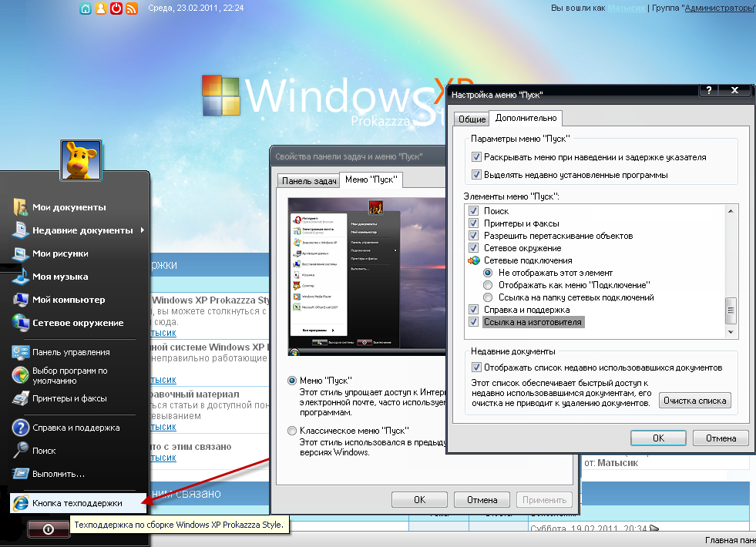756x547 pixels.
Task: Open Мой компьютер icon
Action: click(x=20, y=300)
